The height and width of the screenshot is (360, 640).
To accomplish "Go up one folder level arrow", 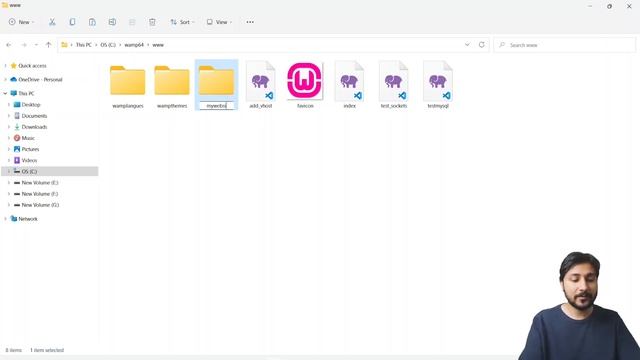I will click(x=49, y=45).
